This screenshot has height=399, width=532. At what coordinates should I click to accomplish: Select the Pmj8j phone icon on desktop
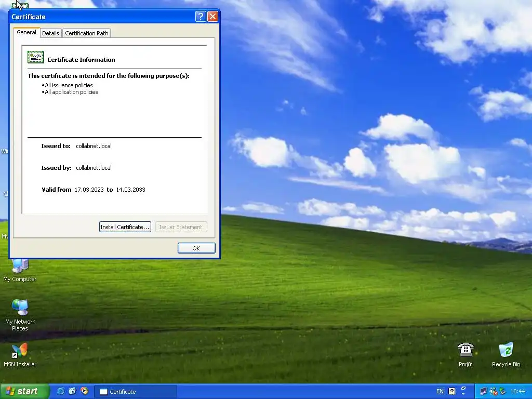465,355
